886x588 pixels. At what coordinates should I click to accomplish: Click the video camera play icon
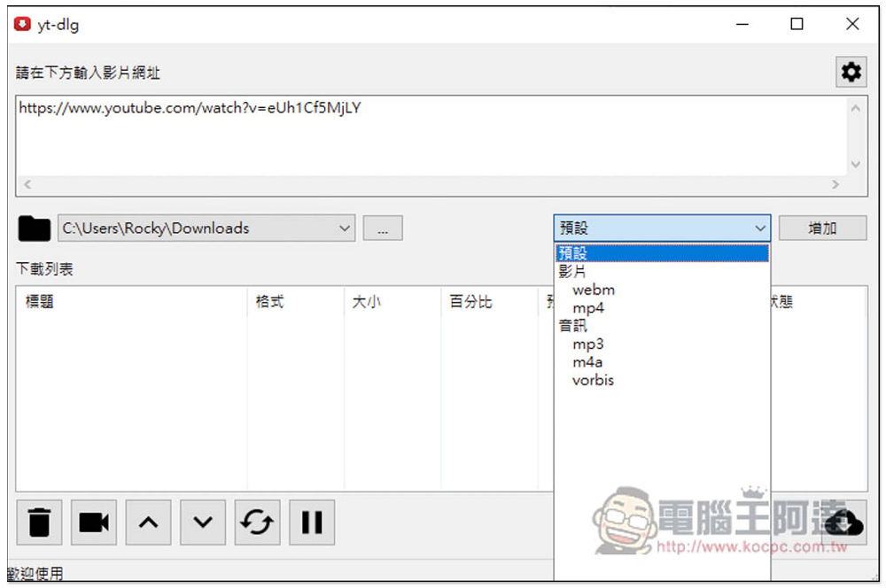click(x=94, y=522)
